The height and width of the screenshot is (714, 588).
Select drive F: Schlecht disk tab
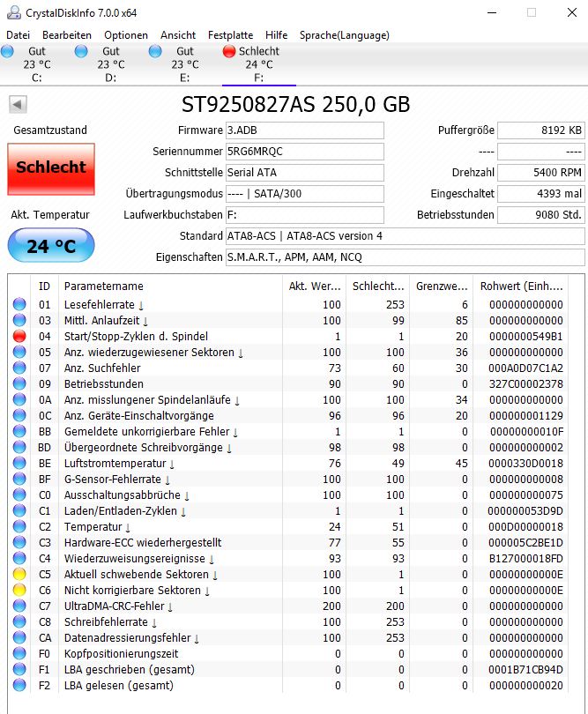258,64
